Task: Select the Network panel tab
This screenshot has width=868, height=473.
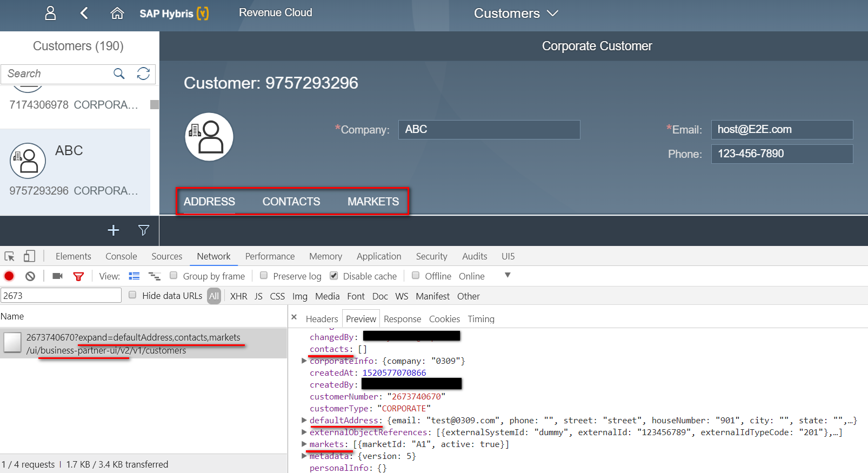Action: click(x=213, y=256)
